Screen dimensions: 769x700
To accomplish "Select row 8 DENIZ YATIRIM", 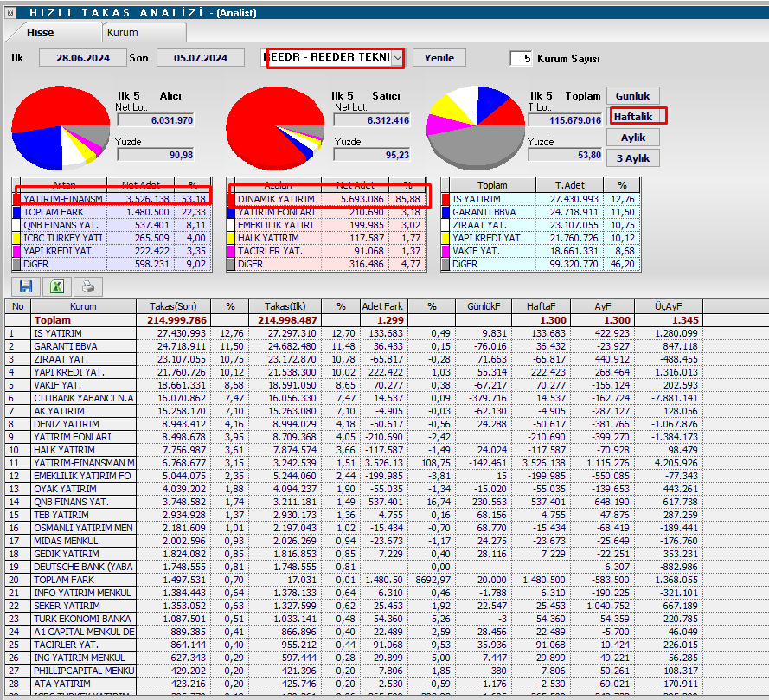I will click(354, 424).
